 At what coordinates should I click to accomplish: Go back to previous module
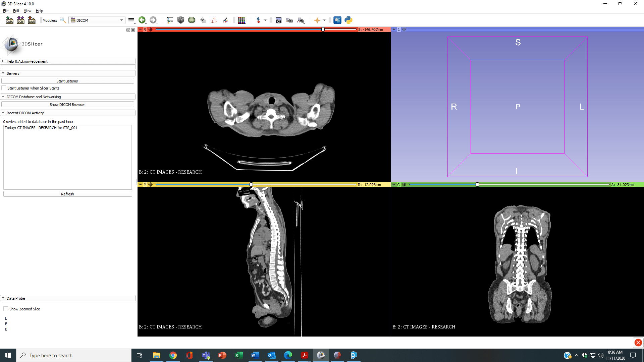coord(142,20)
